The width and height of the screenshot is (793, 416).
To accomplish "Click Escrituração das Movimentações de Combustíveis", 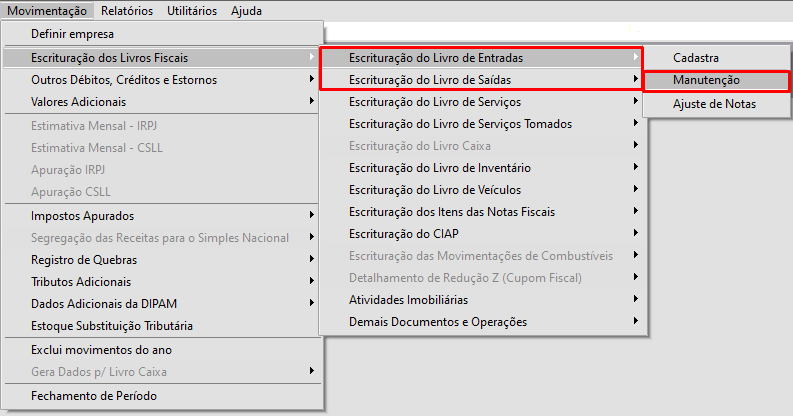I will point(483,256).
